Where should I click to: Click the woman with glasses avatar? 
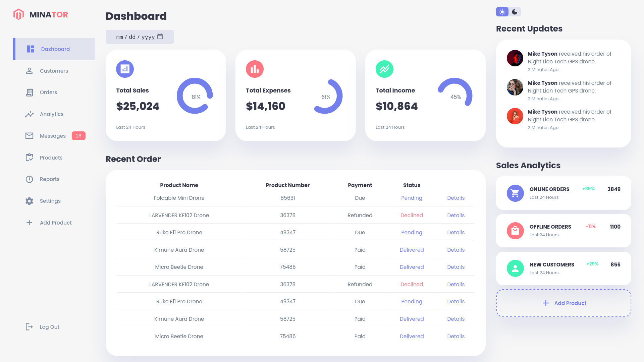[515, 87]
